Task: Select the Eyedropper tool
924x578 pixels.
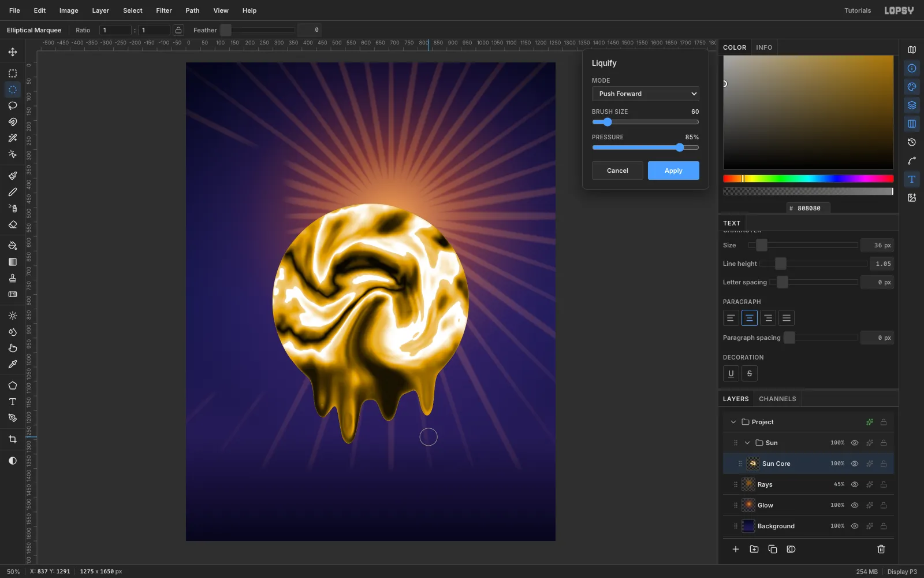Action: 13,364
